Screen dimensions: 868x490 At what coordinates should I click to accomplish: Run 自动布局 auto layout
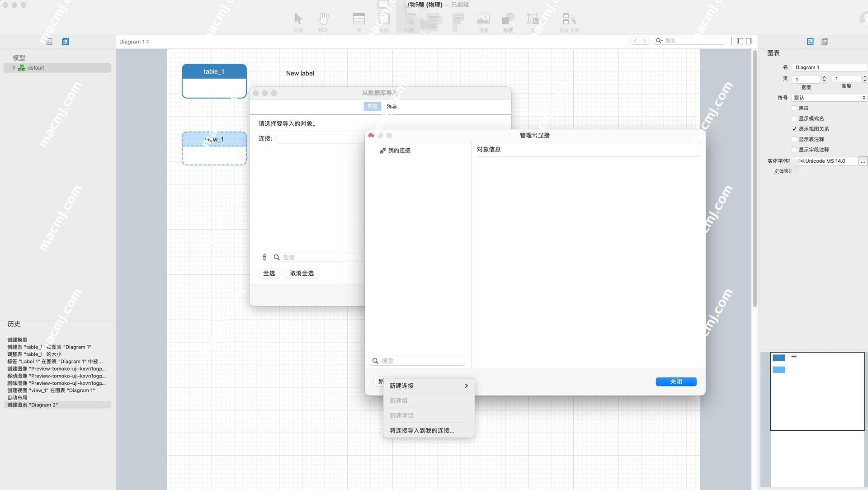click(569, 22)
